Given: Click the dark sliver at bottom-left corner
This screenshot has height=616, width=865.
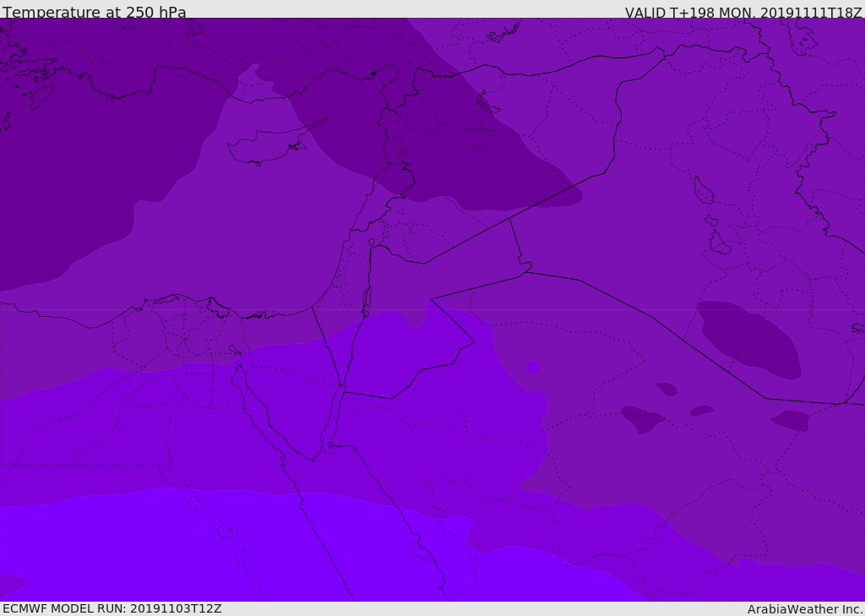Looking at the screenshot, I should pos(10,585).
